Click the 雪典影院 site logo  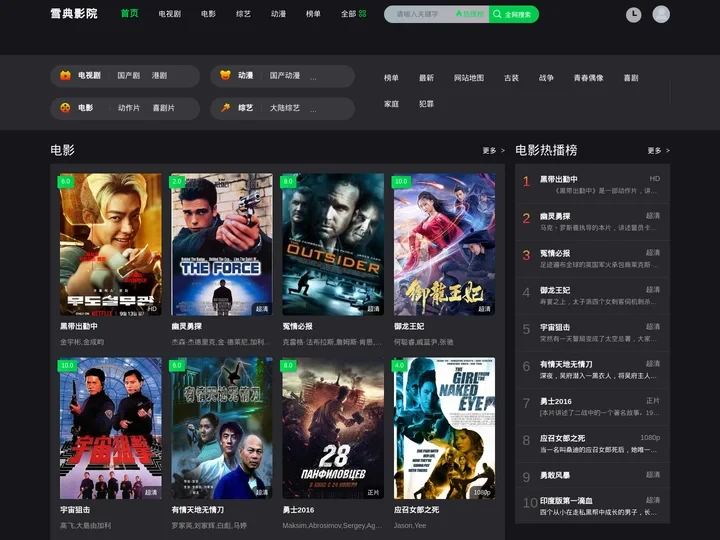tap(74, 14)
